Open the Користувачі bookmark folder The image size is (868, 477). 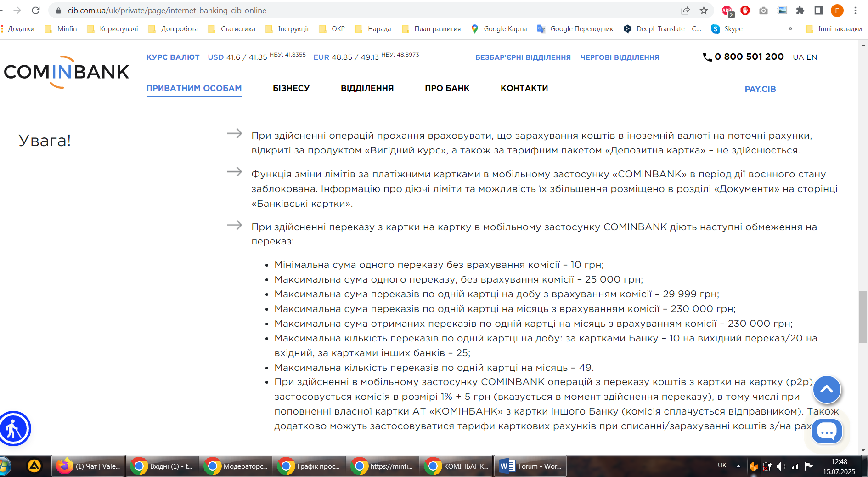pos(113,29)
